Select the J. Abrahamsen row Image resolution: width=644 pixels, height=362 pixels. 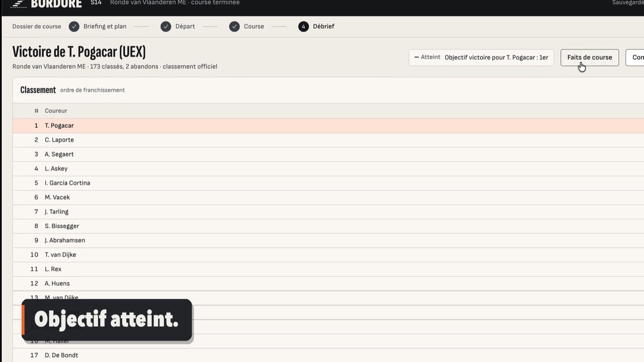click(x=328, y=241)
